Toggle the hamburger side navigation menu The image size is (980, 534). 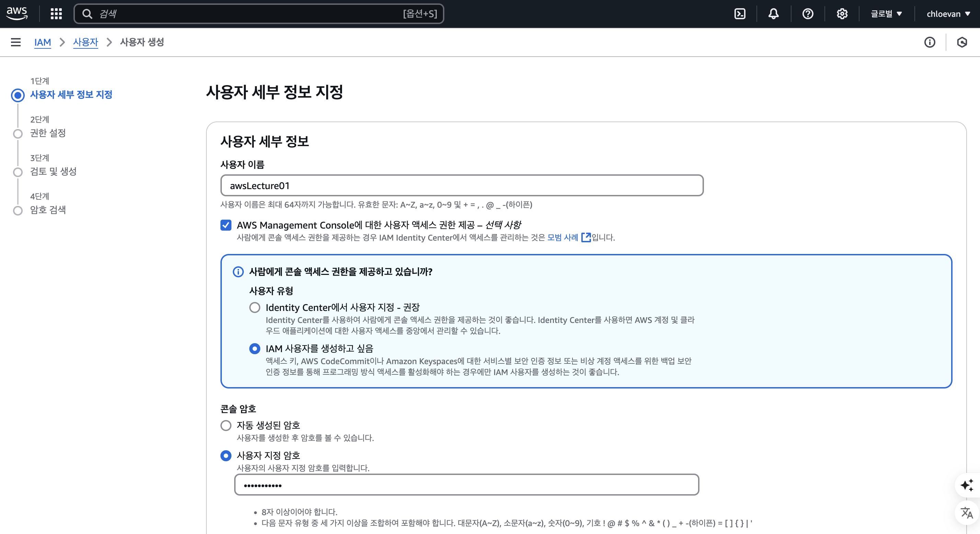15,42
